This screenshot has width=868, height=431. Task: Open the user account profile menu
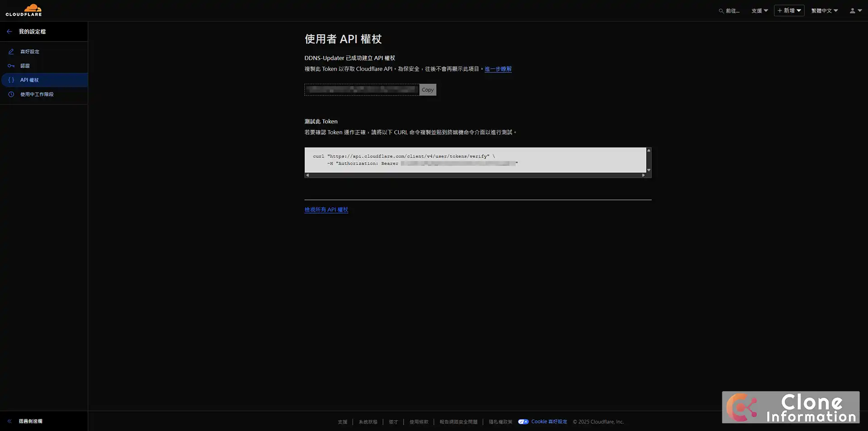pyautogui.click(x=855, y=11)
